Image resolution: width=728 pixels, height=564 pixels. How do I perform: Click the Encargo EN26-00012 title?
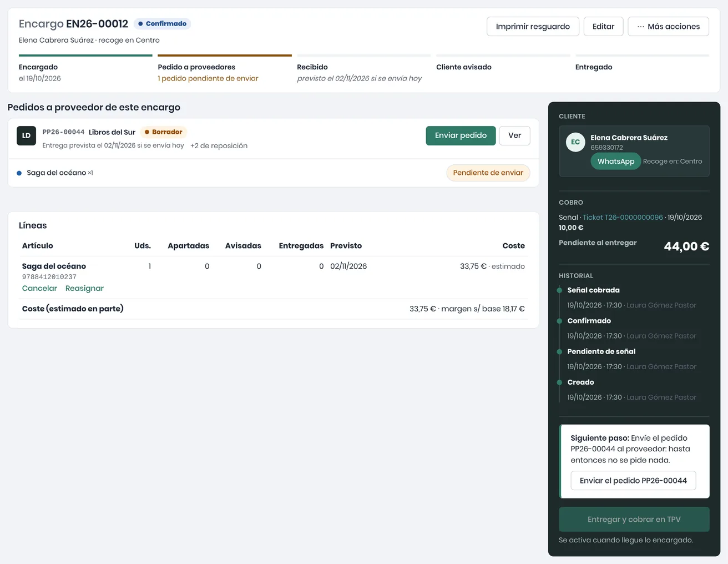coord(73,24)
